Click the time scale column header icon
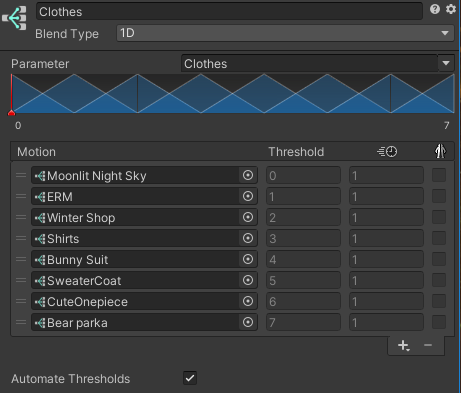 (387, 152)
